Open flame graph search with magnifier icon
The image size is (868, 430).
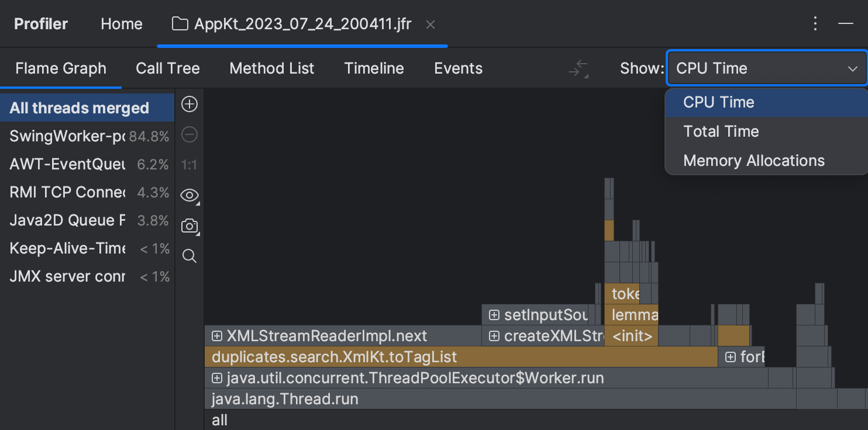189,256
